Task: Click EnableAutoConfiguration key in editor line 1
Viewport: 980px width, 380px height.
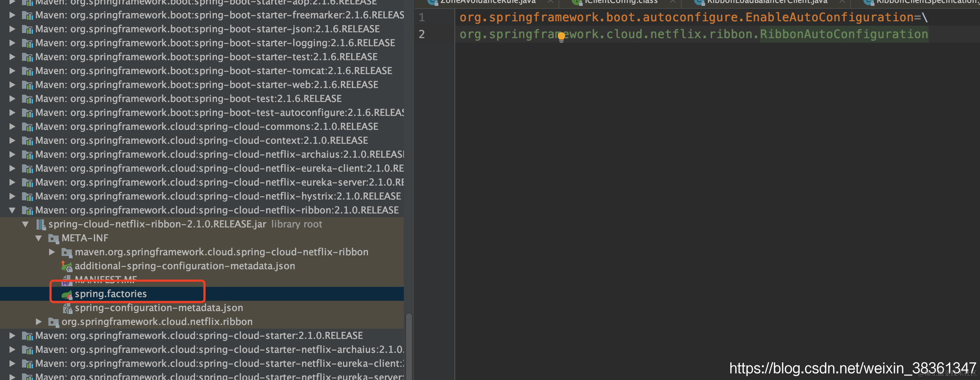Action: (829, 18)
